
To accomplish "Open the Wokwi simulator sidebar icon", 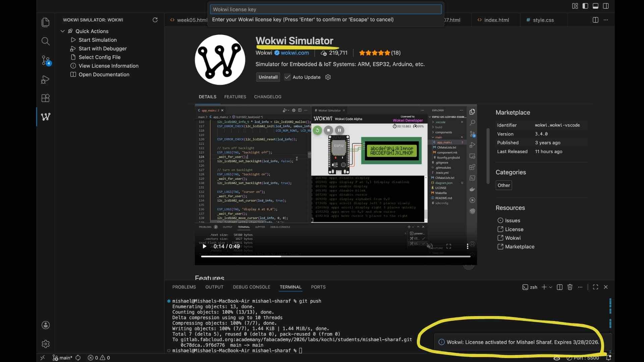I will 46,117.
